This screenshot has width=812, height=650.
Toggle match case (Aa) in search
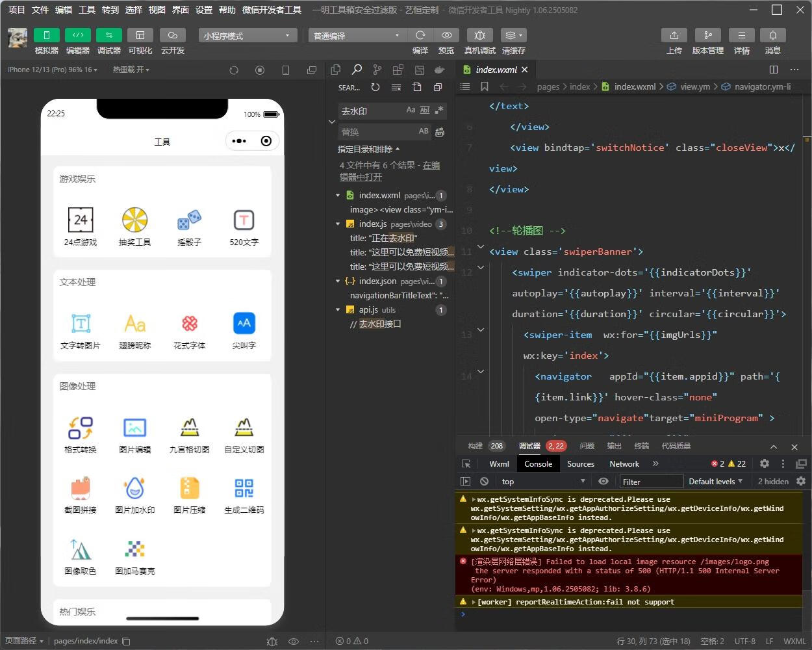411,110
